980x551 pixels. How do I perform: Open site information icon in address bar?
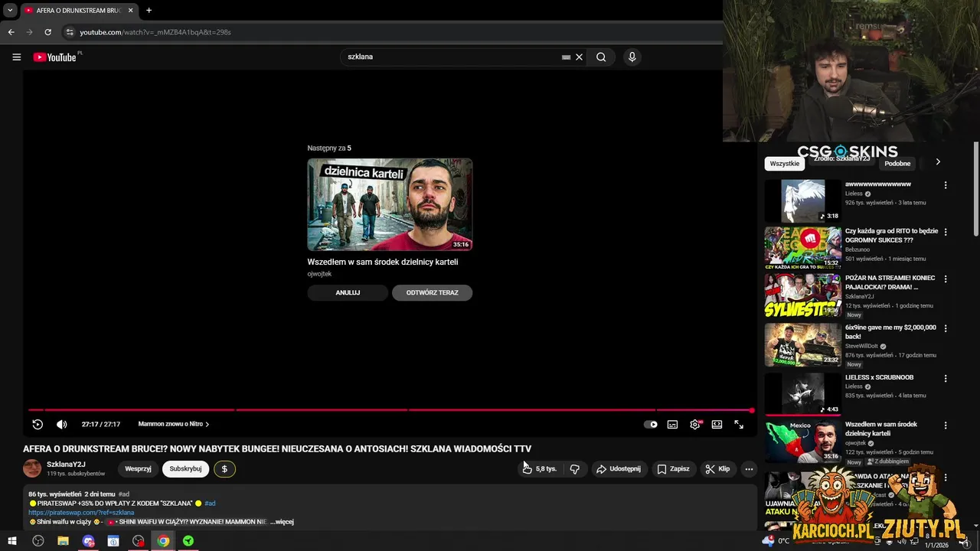[70, 32]
